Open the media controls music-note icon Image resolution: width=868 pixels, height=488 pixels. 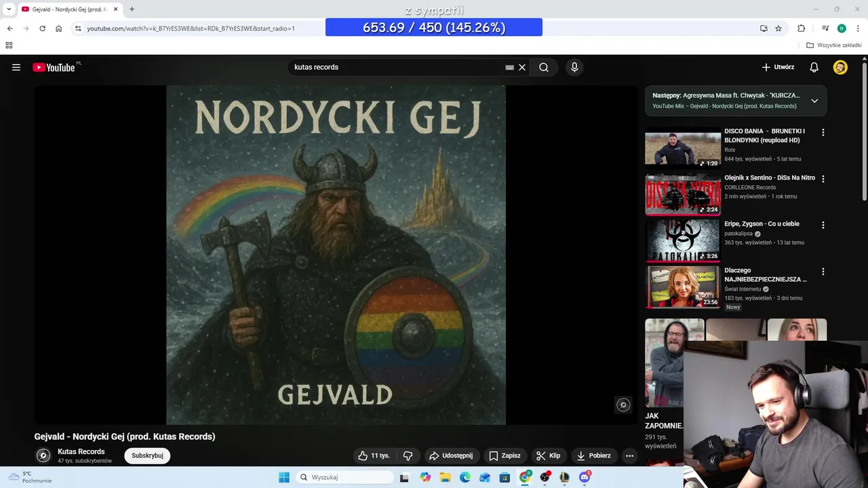825,28
